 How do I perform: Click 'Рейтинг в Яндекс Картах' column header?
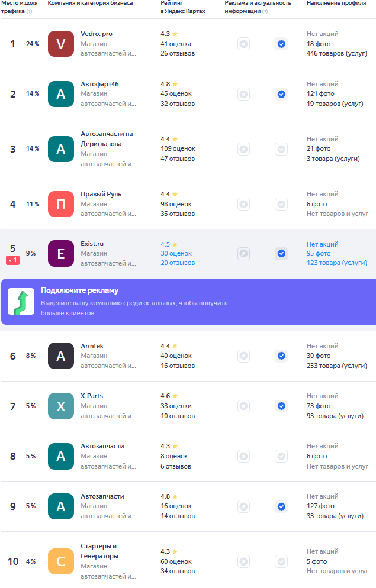pos(182,7)
